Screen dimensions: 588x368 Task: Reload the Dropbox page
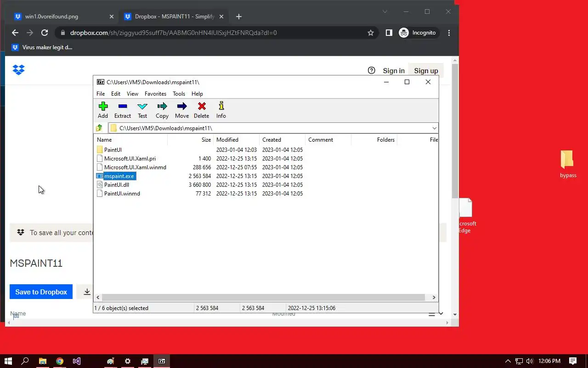click(45, 33)
